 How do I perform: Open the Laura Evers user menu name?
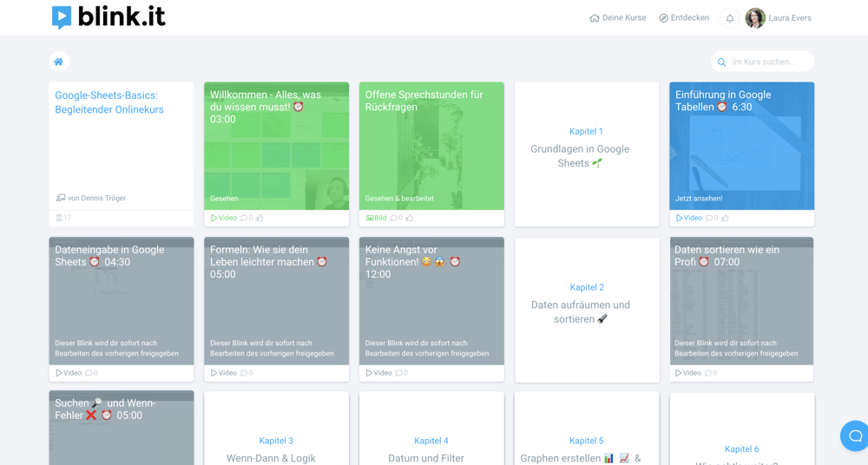789,17
